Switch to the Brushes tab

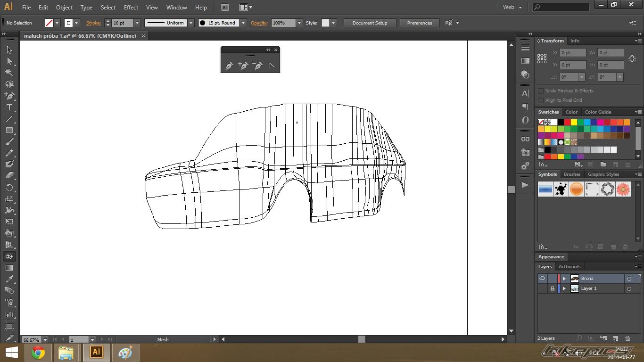point(572,174)
